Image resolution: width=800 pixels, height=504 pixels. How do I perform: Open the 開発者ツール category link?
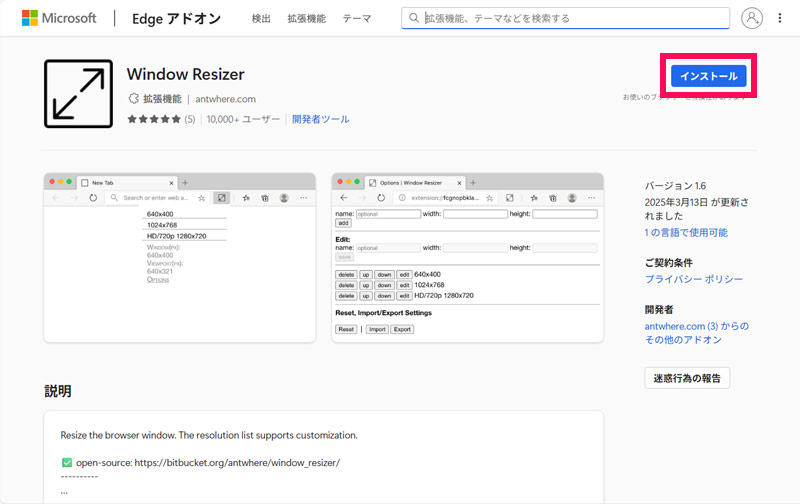coord(320,119)
